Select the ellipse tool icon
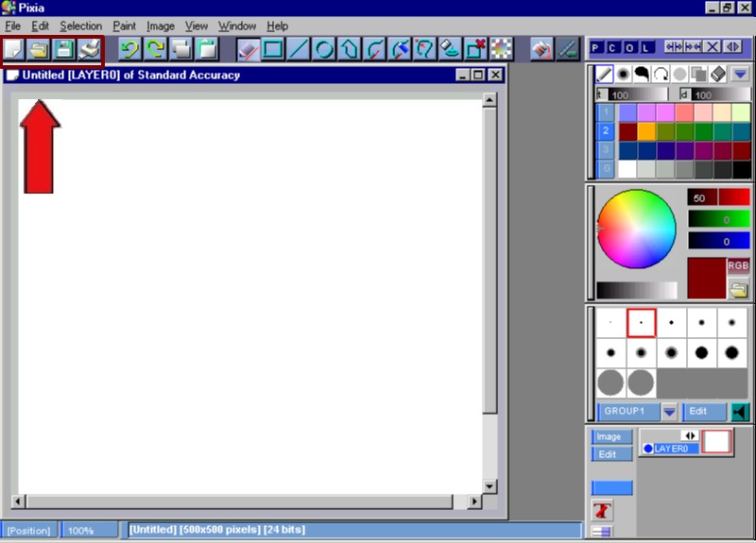 coord(324,49)
